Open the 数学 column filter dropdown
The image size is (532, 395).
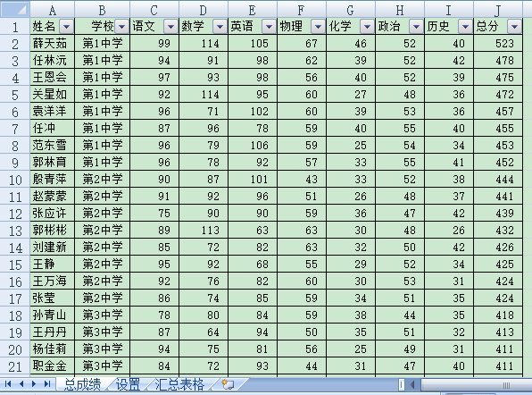pos(220,26)
